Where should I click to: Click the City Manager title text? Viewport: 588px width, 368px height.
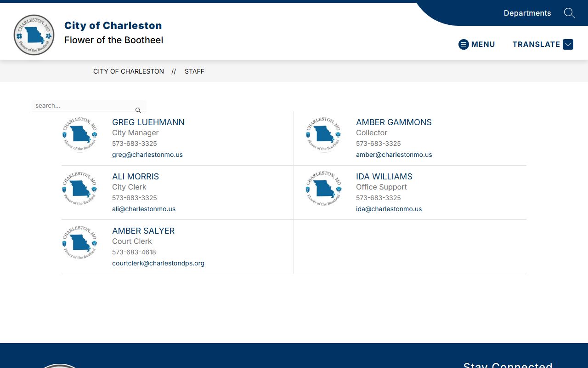coord(136,133)
